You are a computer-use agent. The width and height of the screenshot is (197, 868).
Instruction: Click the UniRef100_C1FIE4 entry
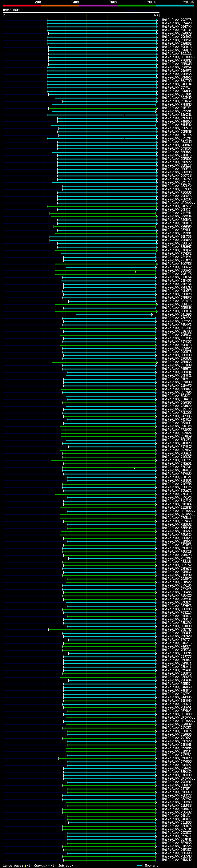coord(177,108)
